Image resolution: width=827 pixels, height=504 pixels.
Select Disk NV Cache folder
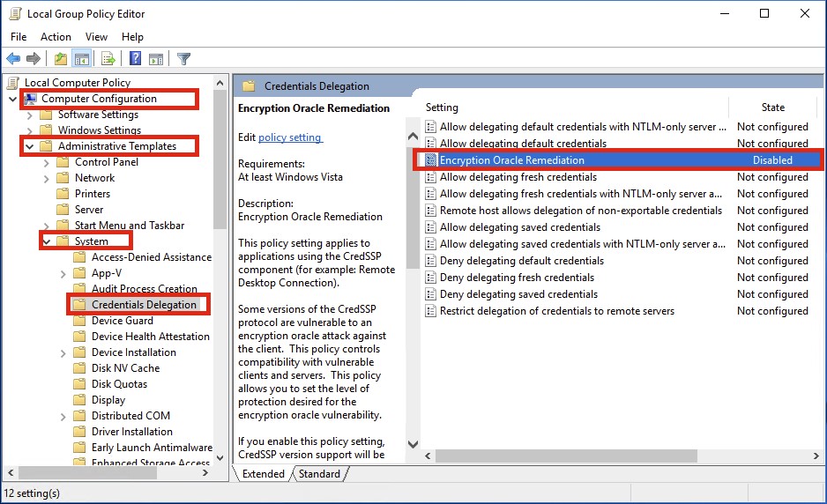[x=125, y=368]
